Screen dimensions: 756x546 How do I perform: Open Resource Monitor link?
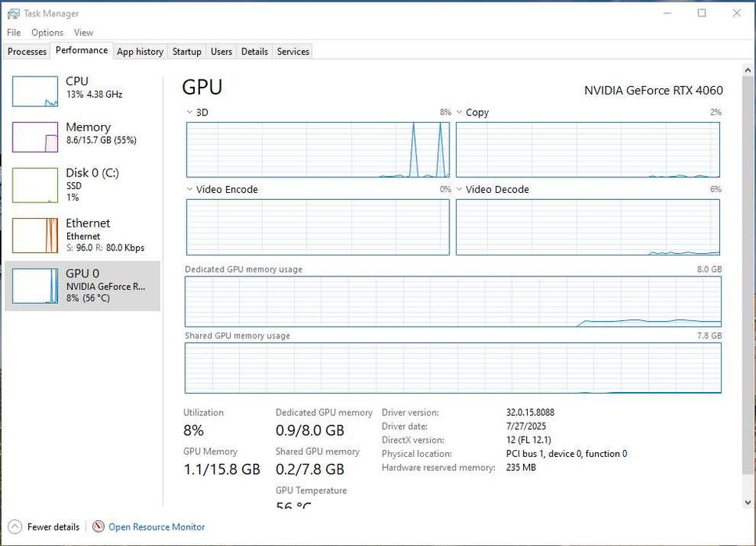[156, 527]
